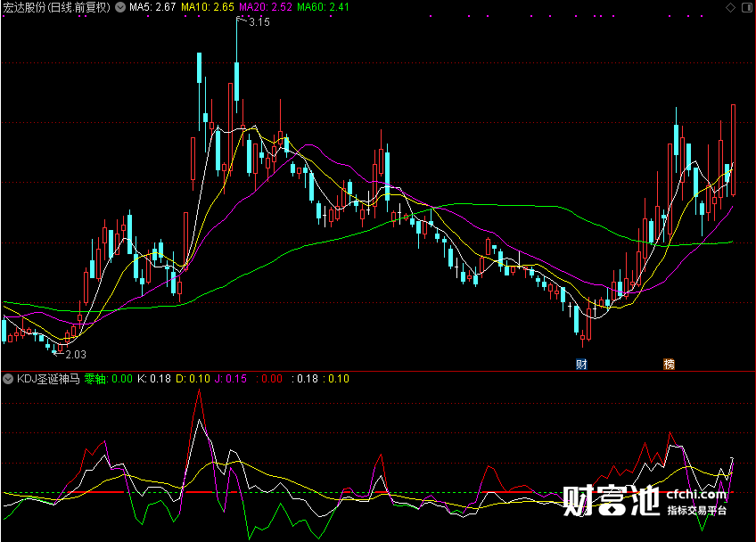Select the MA5: 2.67 indicator label
This screenshot has width=756, height=542.
pyautogui.click(x=152, y=7)
